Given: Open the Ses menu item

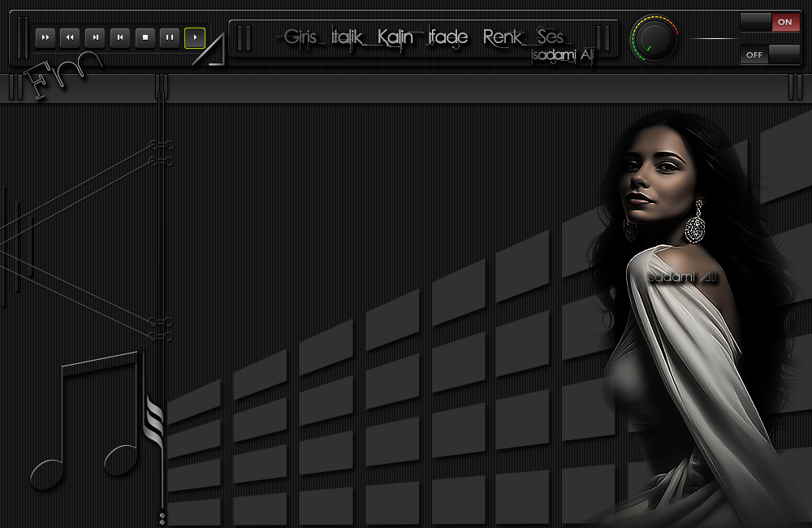Looking at the screenshot, I should (x=550, y=37).
